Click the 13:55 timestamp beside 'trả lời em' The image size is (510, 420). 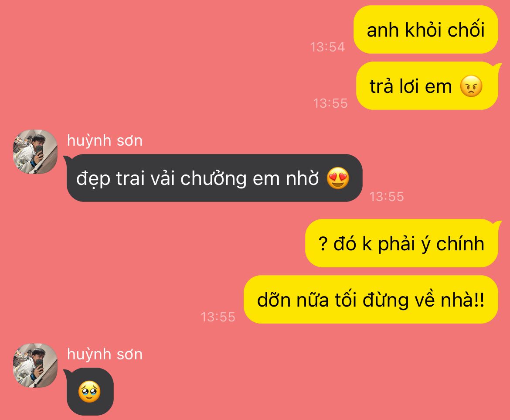pyautogui.click(x=330, y=103)
